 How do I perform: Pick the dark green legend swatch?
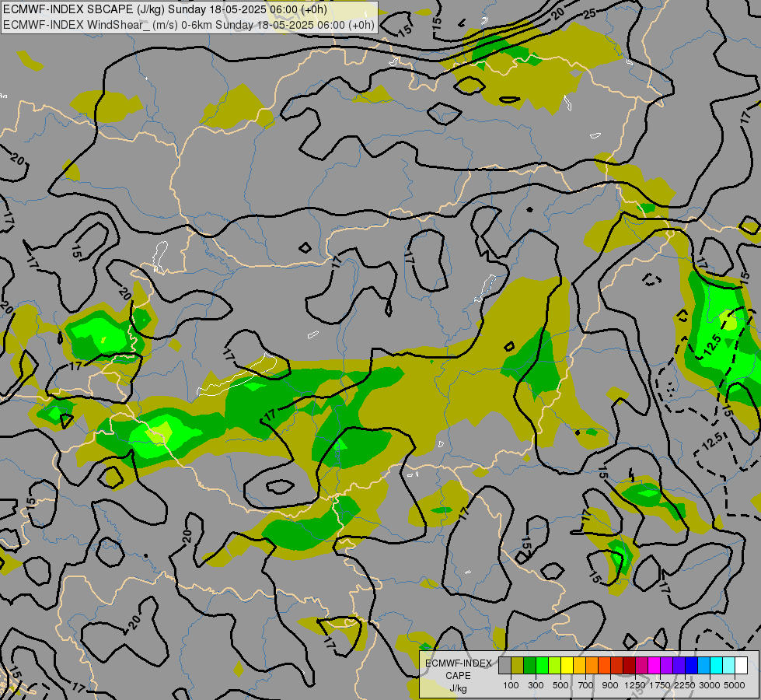pos(530,665)
